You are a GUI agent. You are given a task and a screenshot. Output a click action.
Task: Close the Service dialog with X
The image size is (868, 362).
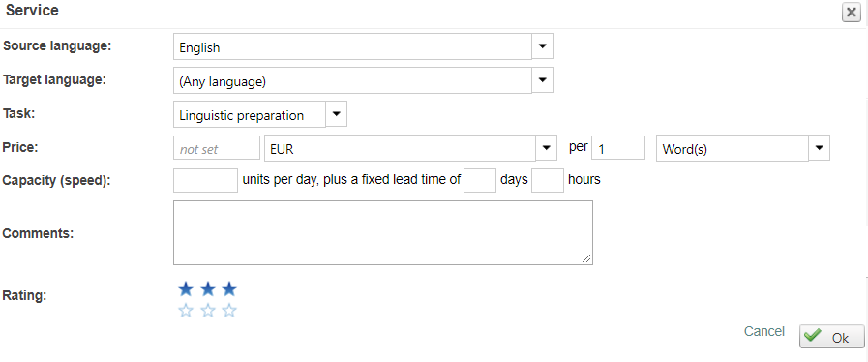(x=851, y=13)
